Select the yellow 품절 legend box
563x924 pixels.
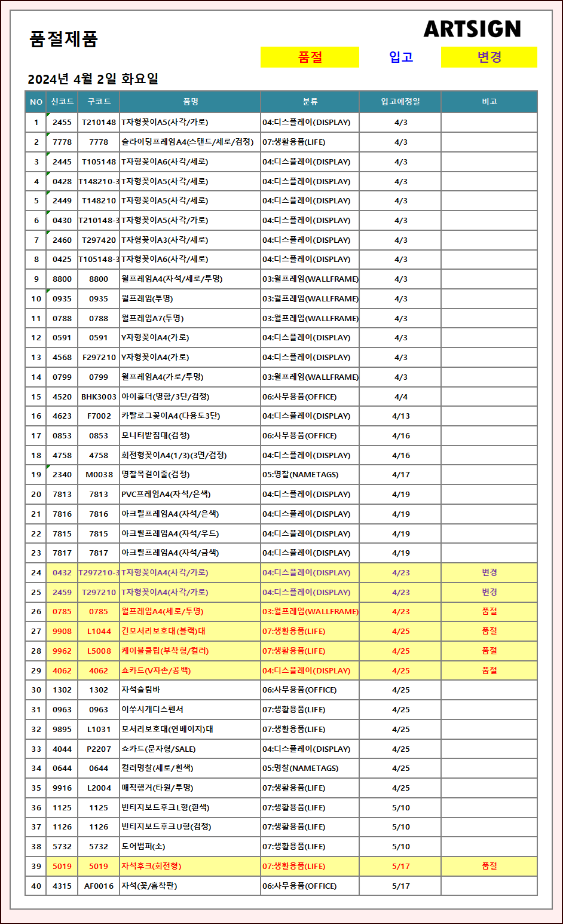point(310,57)
